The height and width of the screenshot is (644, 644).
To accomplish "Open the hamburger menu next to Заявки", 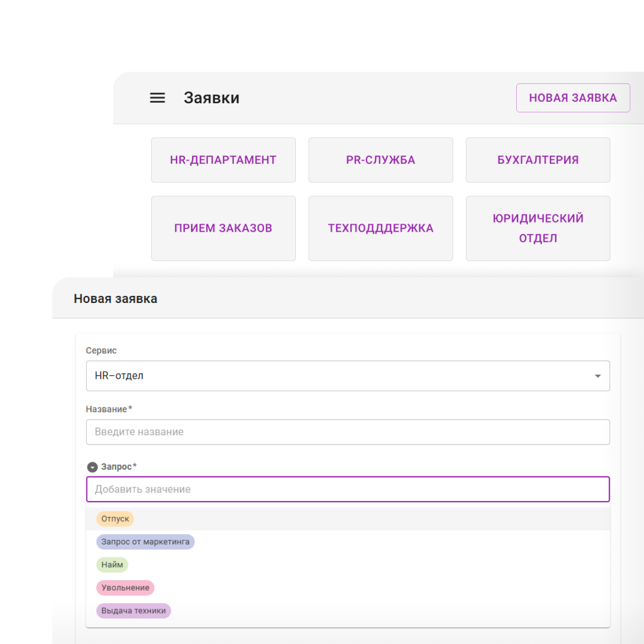I will pos(157,98).
